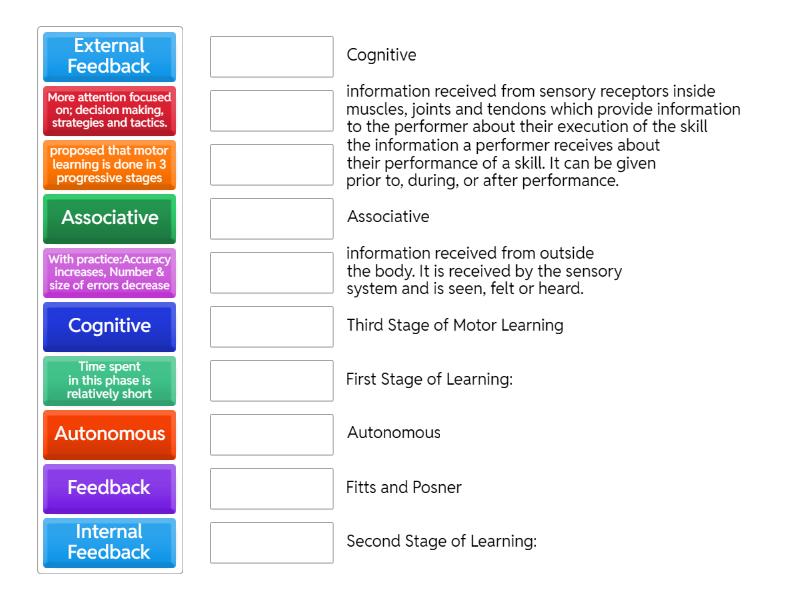Select the slot next to 'Second Stage of Learning:'
Viewport: 800px width, 600px height.
point(271,543)
